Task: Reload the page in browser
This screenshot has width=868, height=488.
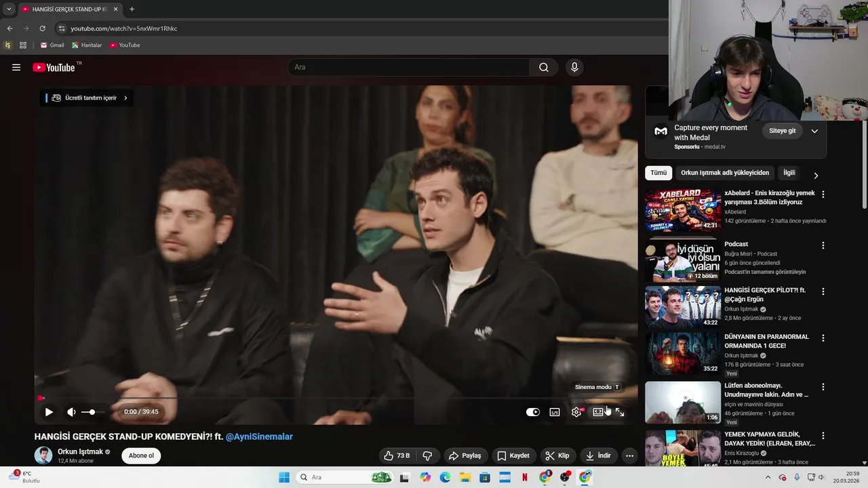Action: 42,28
